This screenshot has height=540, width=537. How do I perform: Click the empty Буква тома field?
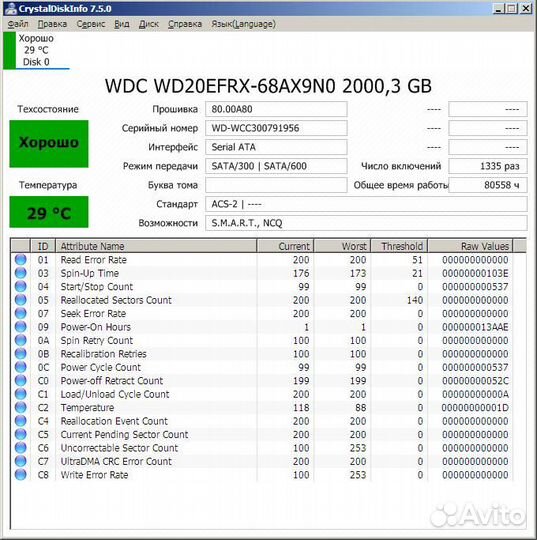[x=276, y=185]
